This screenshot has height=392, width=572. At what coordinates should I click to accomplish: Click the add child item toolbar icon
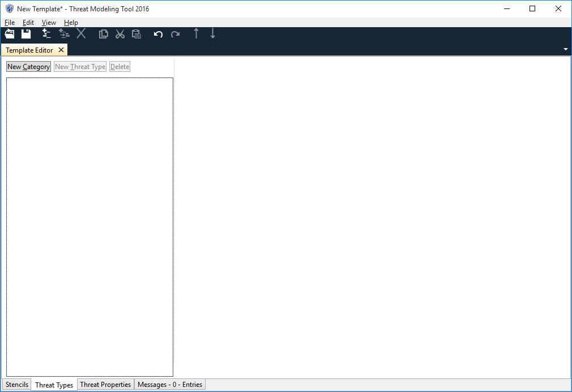(x=64, y=34)
